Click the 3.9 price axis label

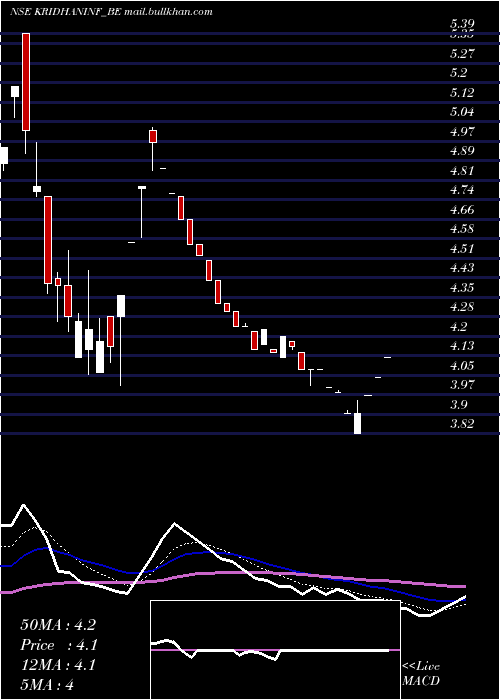click(459, 404)
